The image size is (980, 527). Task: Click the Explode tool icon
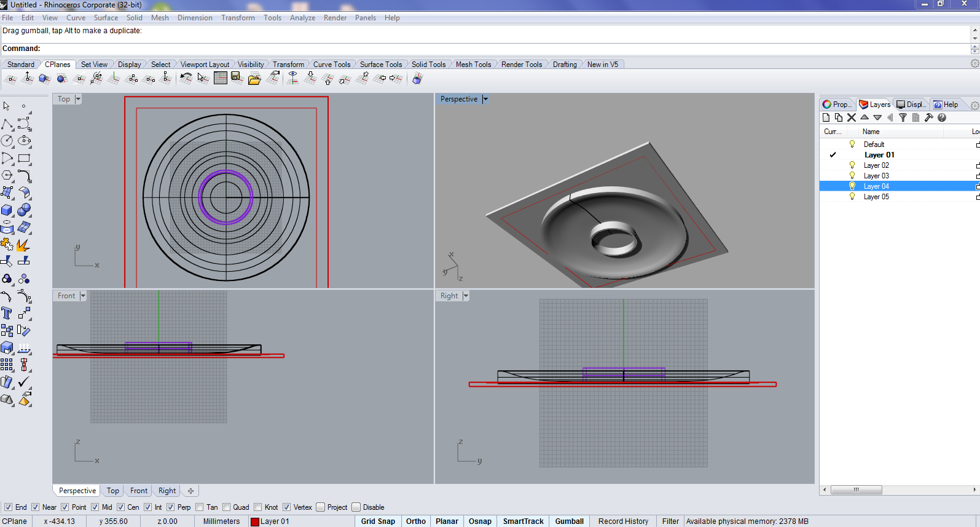point(24,245)
